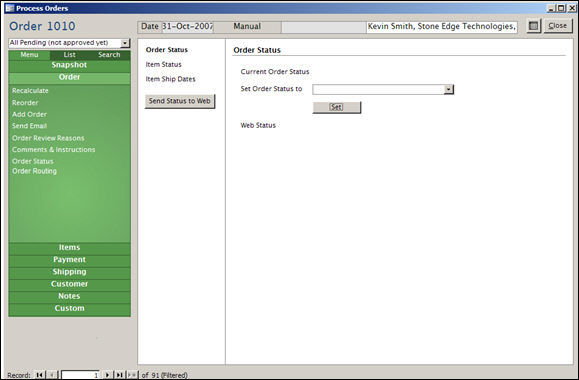Maximize the Process Orders window
Image resolution: width=579 pixels, height=380 pixels.
(x=561, y=8)
